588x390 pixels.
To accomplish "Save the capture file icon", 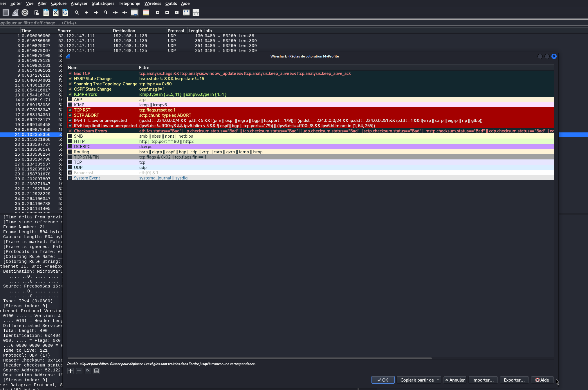I will click(46, 12).
